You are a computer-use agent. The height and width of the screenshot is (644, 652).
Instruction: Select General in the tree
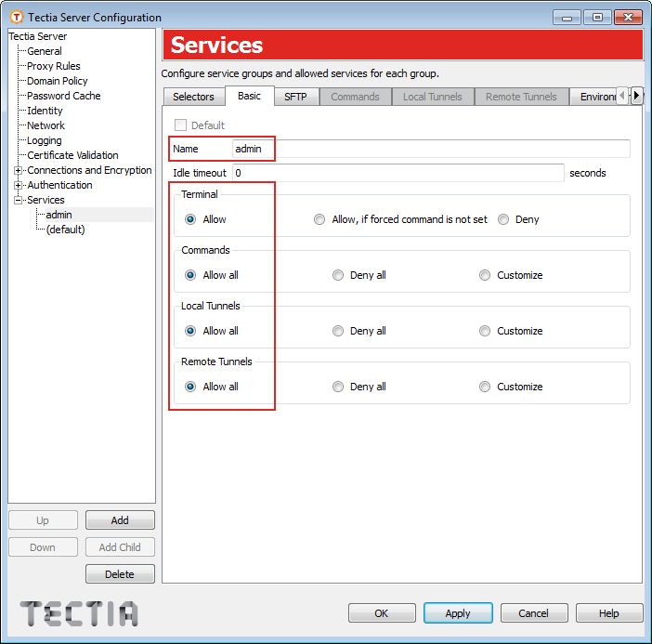(x=45, y=51)
